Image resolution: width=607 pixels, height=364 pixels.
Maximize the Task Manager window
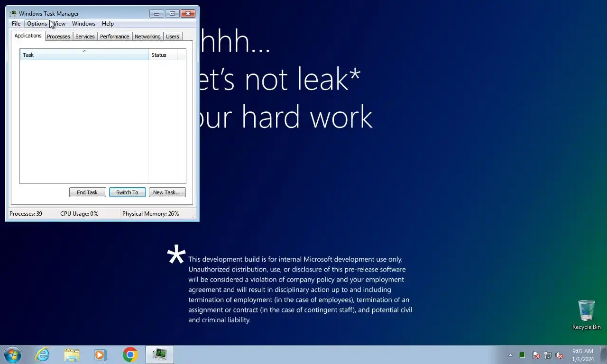click(x=172, y=13)
